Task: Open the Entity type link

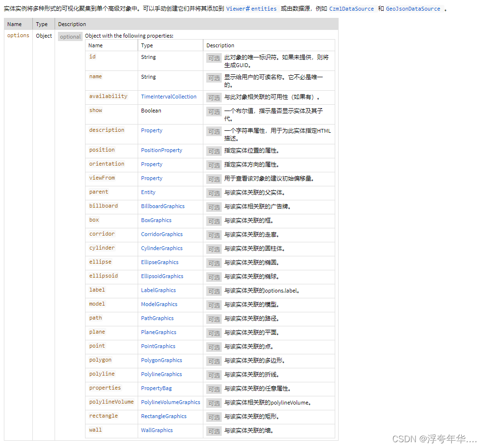Action: (148, 192)
